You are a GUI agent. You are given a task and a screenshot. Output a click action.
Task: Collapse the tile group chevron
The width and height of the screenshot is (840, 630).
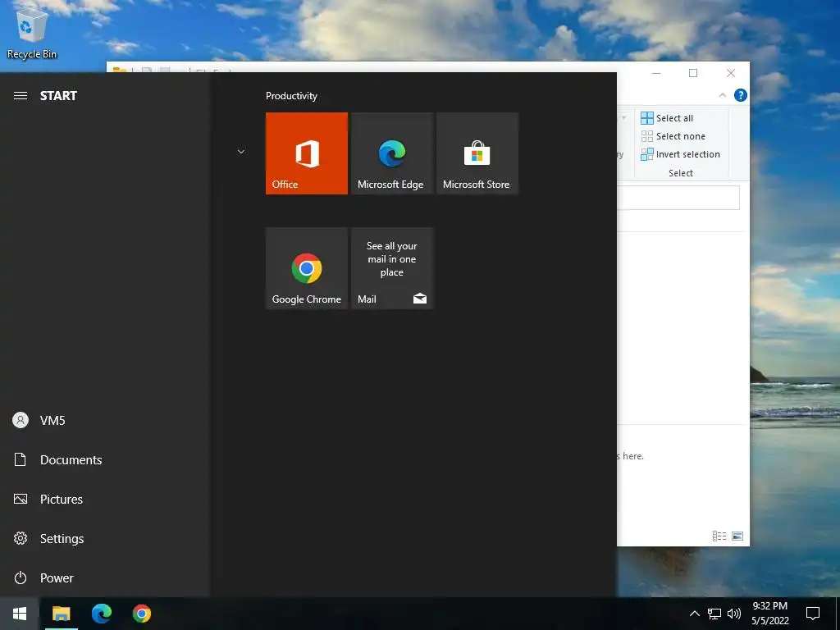pos(241,152)
